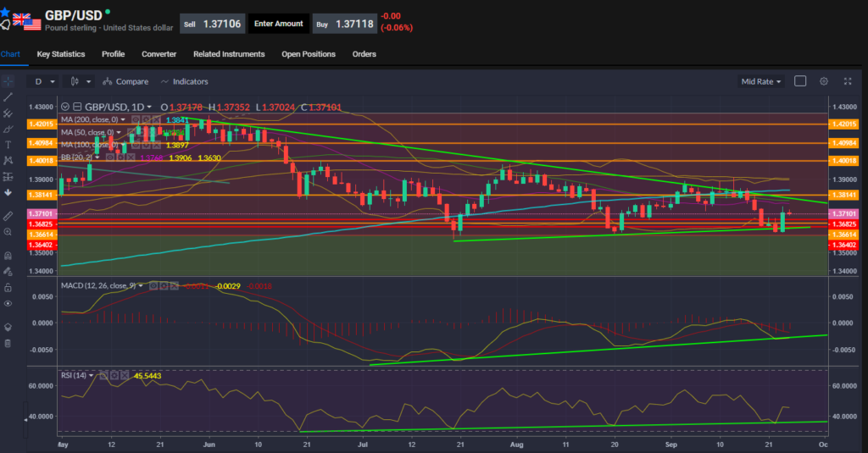Expand the candlestick chart style dropdown
The image size is (868, 453).
click(x=81, y=81)
